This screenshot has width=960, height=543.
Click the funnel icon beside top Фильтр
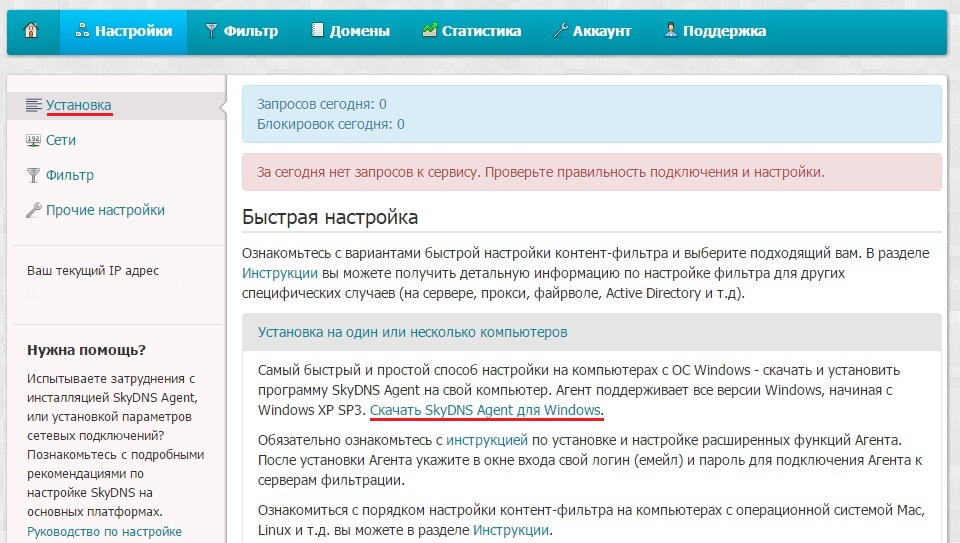211,31
